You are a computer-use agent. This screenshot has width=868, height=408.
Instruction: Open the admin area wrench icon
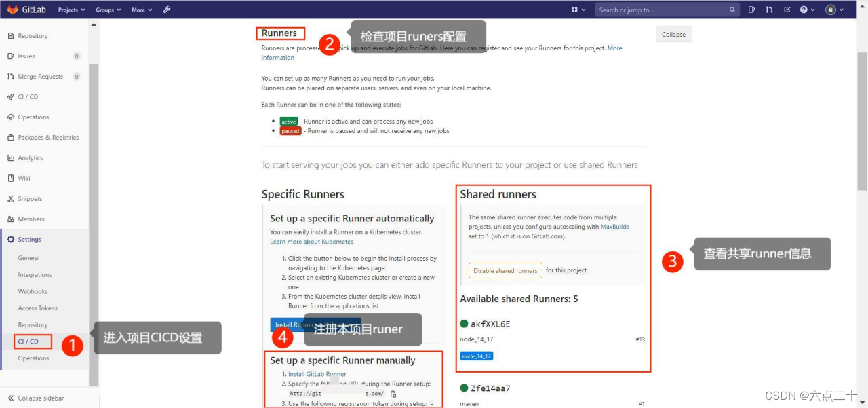coord(167,10)
